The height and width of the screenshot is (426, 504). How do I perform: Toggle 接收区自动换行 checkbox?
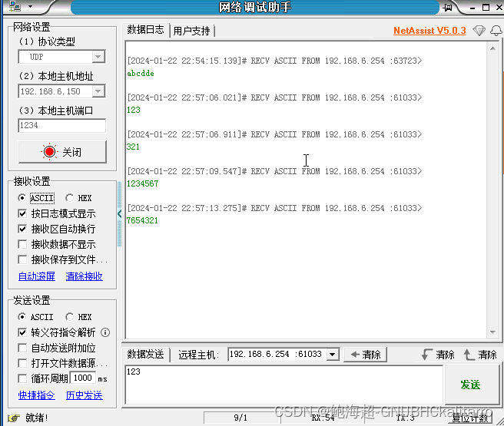pos(22,229)
